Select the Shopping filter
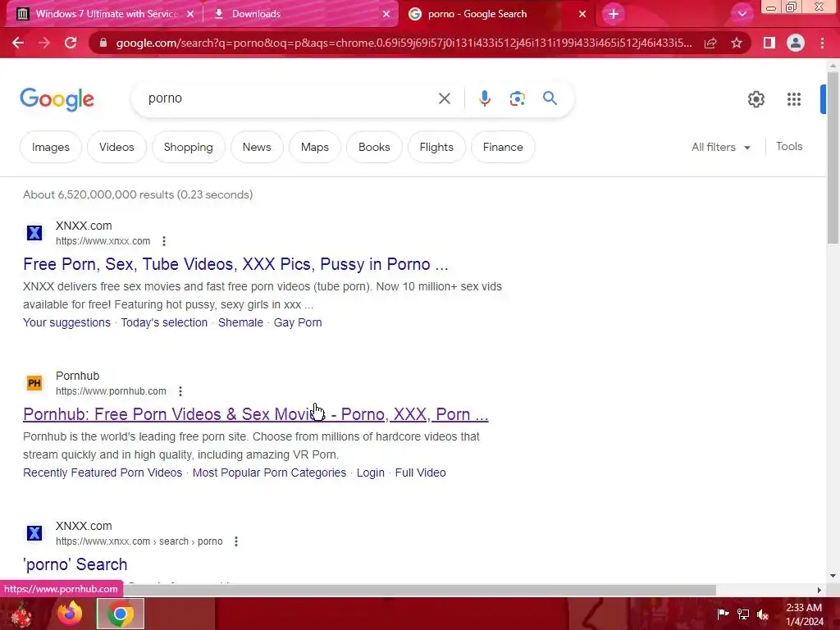The width and height of the screenshot is (840, 630). click(x=188, y=147)
